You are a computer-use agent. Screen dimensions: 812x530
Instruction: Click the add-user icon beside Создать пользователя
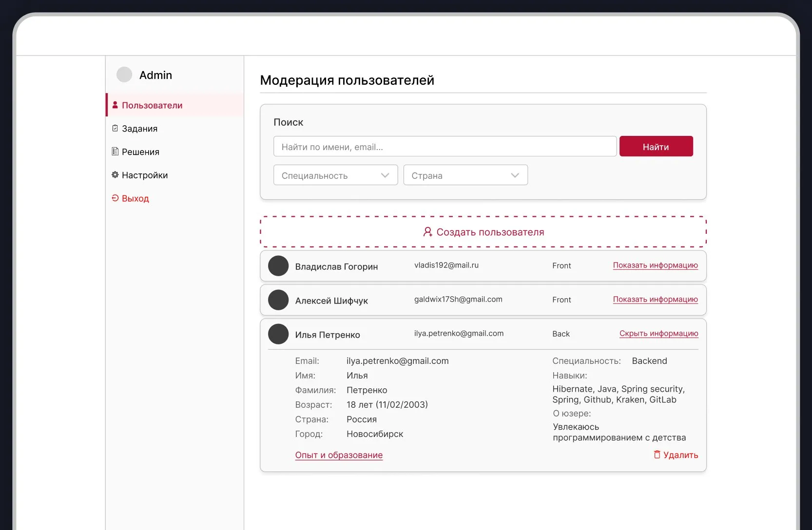pyautogui.click(x=427, y=232)
